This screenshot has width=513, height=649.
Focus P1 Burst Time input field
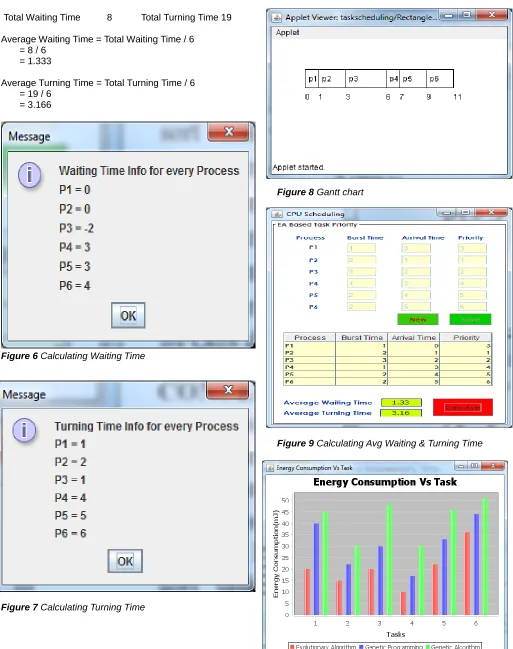point(361,248)
